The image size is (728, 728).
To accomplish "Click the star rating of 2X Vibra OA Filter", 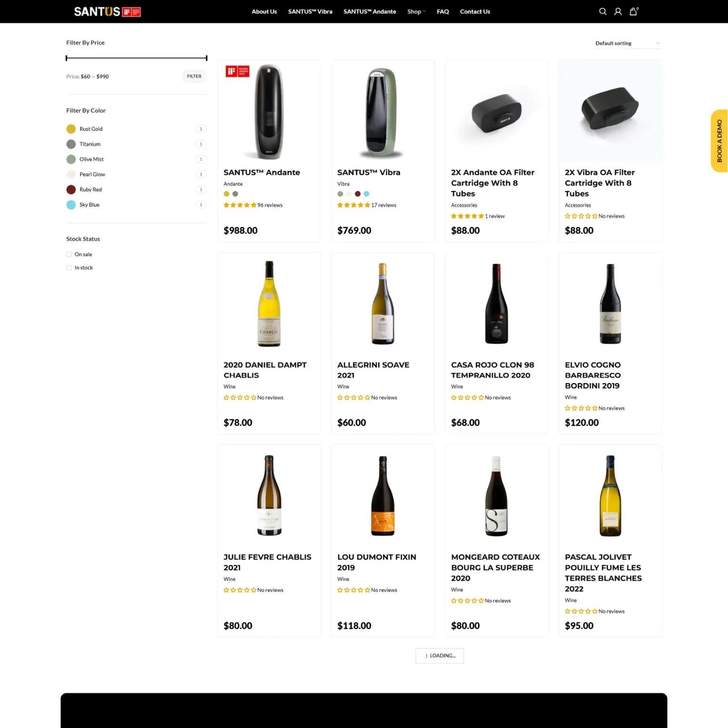I will (581, 216).
